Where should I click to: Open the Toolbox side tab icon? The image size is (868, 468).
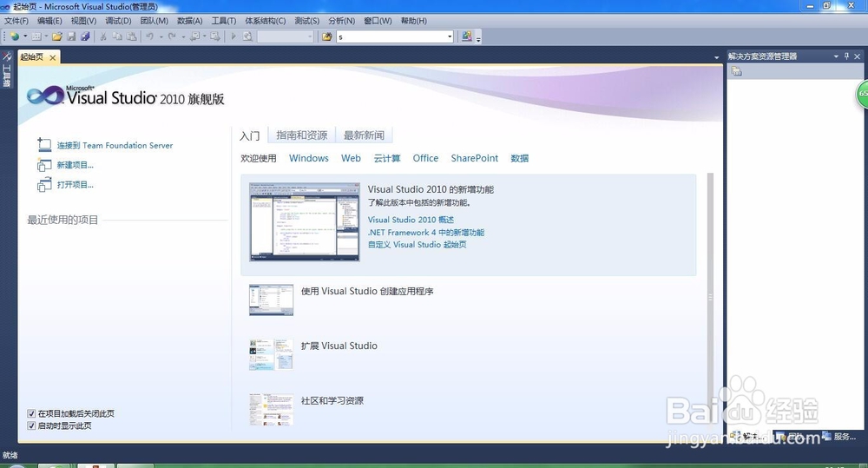[x=7, y=56]
